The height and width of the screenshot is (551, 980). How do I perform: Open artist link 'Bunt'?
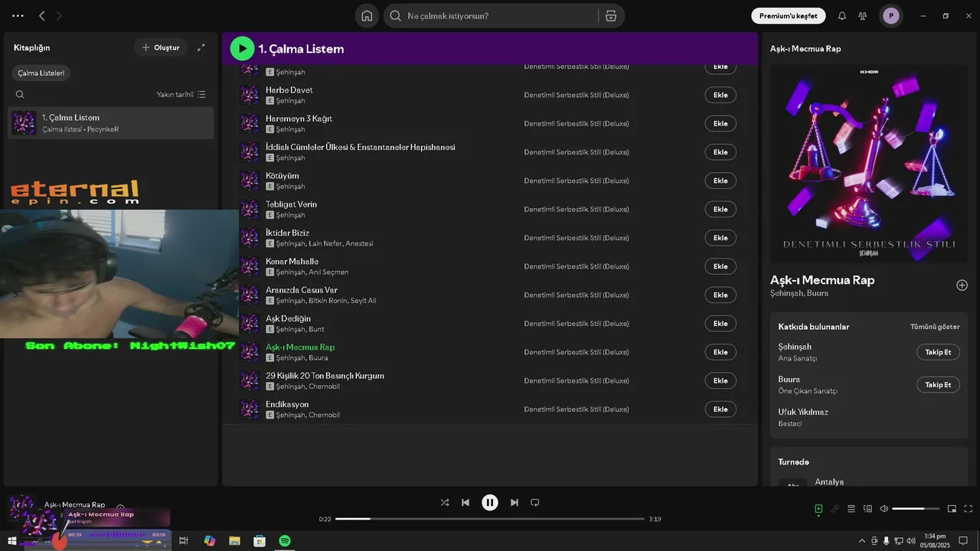click(x=317, y=329)
